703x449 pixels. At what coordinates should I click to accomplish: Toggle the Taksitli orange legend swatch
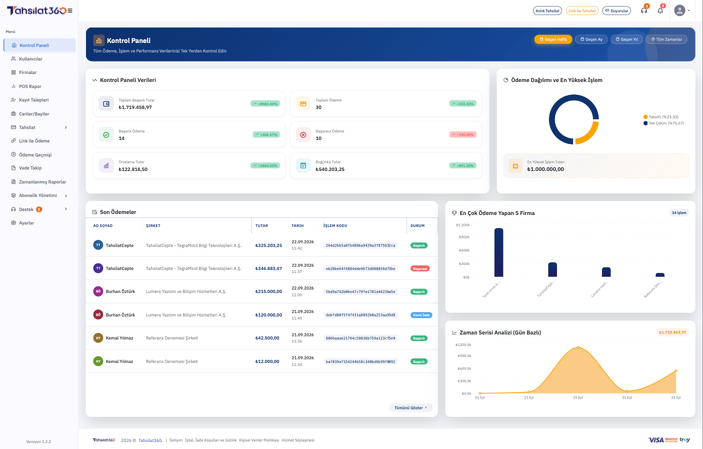[645, 117]
